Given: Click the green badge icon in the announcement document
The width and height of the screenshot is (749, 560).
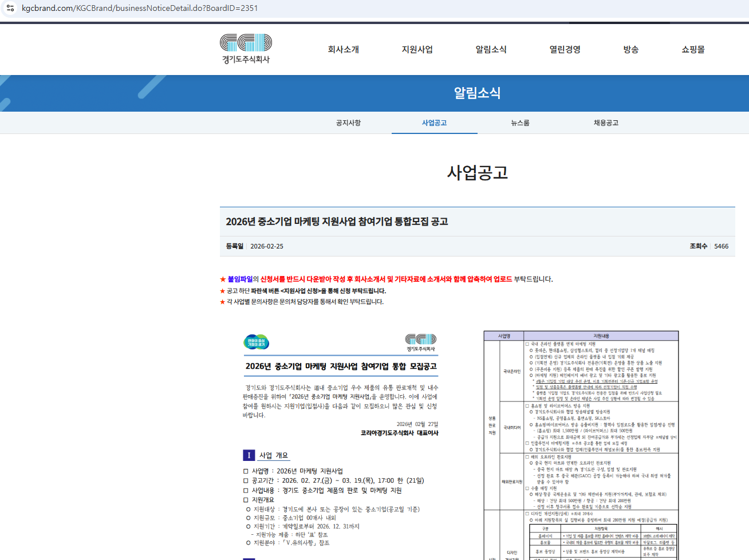Looking at the screenshot, I should pos(256,342).
